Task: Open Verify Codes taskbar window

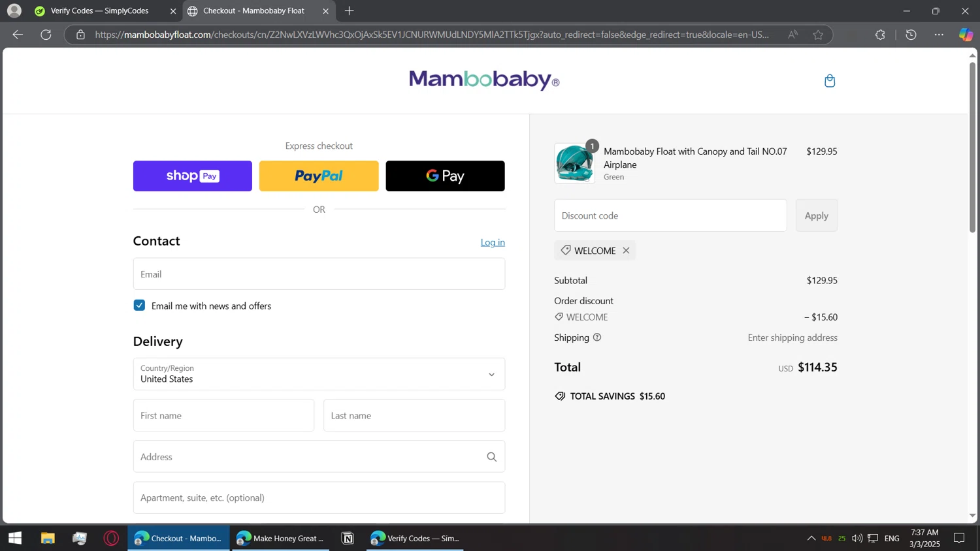Action: [x=415, y=538]
